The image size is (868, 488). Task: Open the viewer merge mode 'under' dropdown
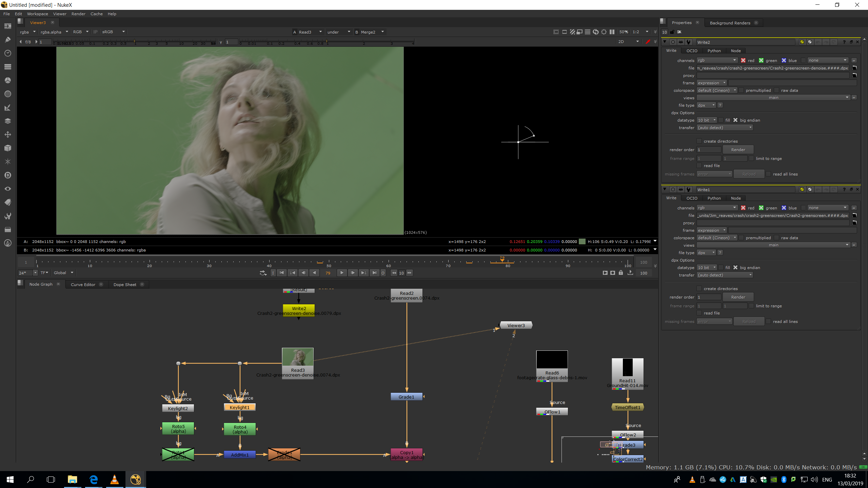tap(338, 32)
